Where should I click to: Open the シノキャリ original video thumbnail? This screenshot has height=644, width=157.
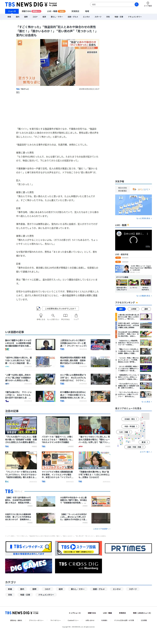(x=133, y=282)
